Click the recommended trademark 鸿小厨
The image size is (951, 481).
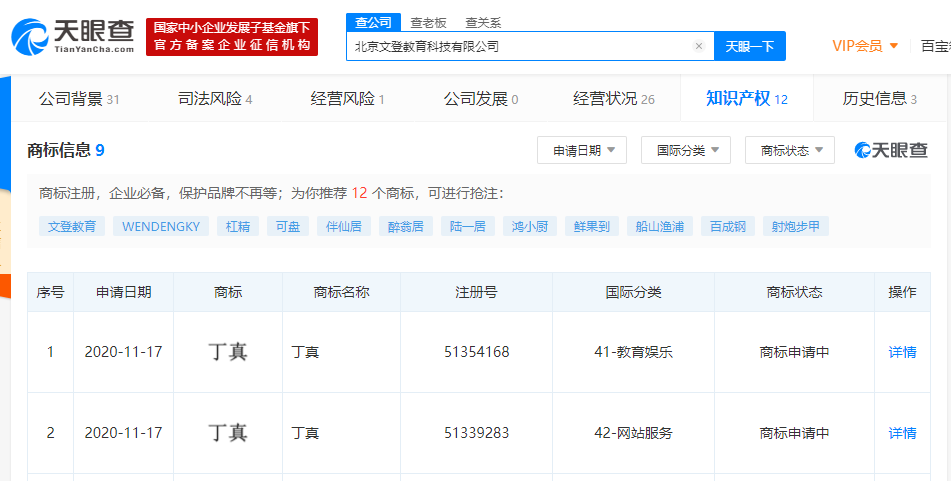point(530,226)
